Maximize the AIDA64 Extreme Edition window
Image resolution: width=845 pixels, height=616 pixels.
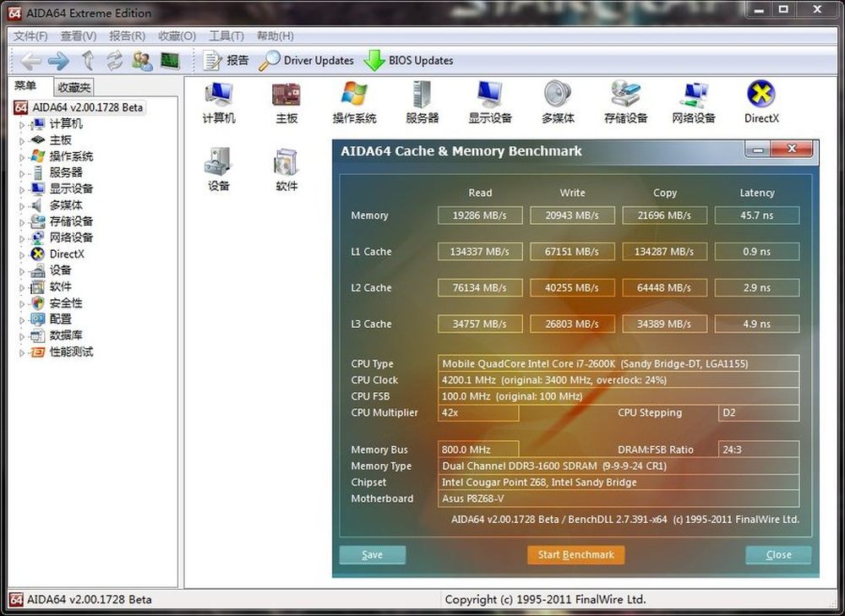pos(783,9)
